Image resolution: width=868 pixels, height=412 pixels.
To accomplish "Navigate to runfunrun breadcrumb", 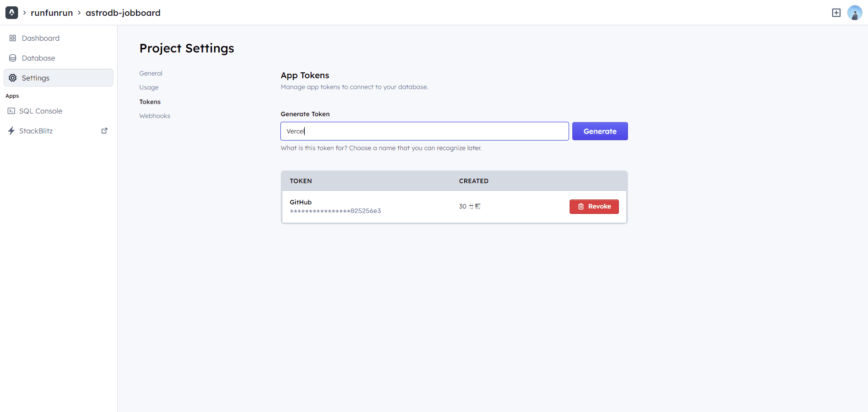I will 52,13.
